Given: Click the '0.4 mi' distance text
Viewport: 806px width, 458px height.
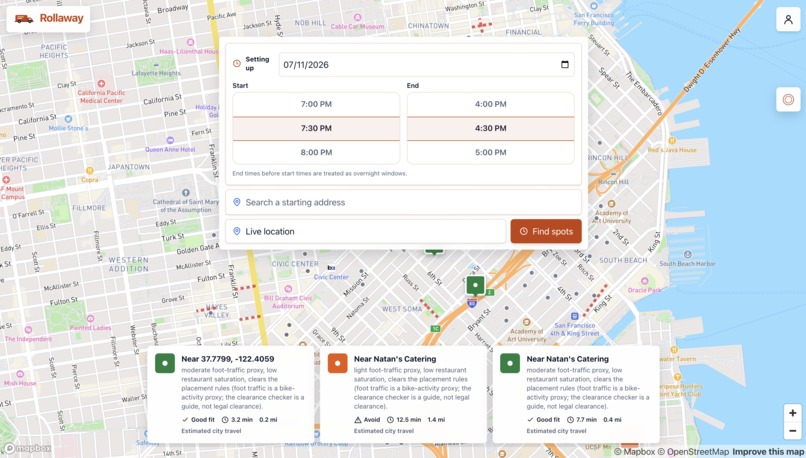Looking at the screenshot, I should coord(612,420).
